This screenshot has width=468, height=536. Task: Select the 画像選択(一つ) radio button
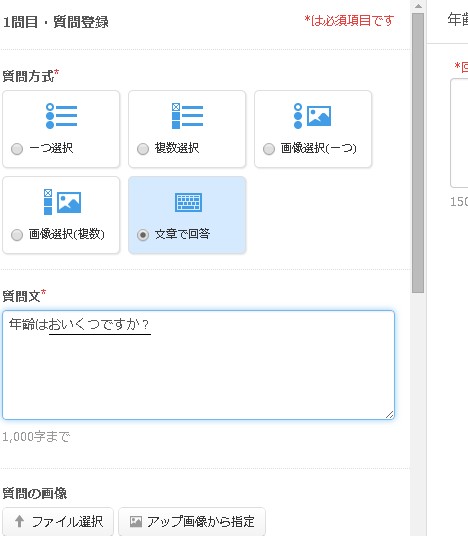click(x=269, y=149)
